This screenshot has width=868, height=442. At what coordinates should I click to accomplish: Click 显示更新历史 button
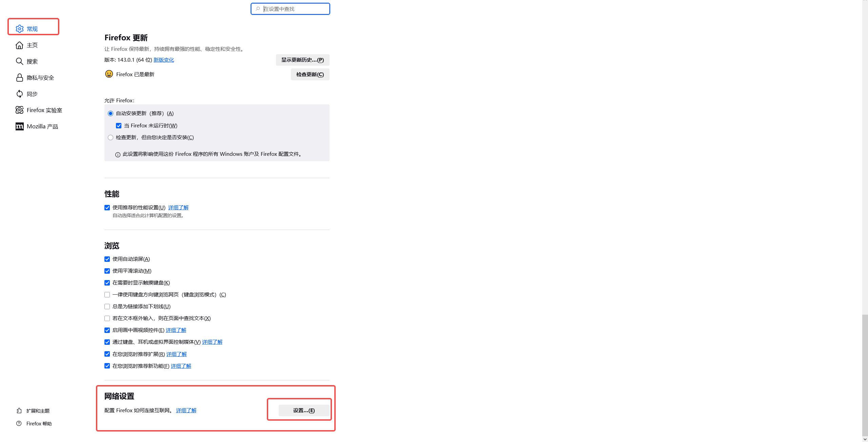302,60
